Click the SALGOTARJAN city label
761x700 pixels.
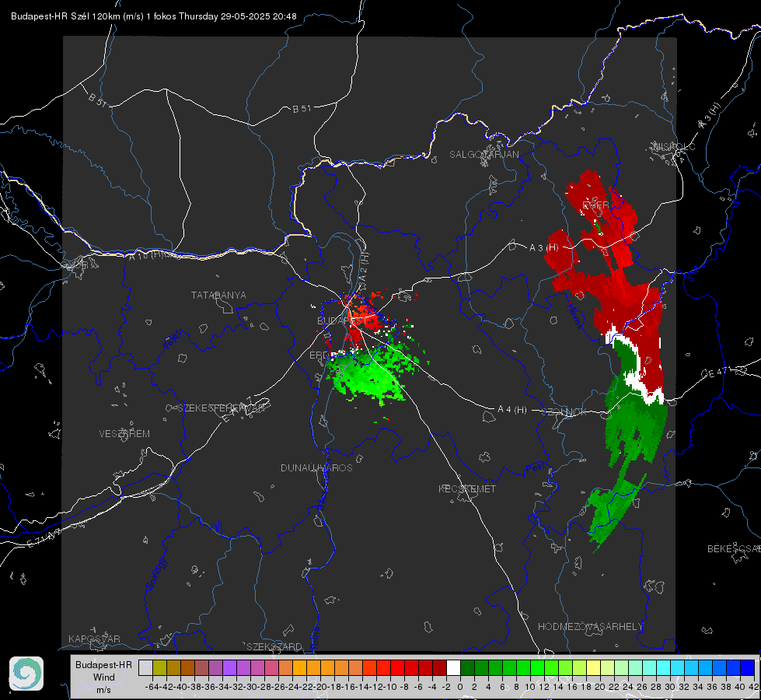point(483,155)
